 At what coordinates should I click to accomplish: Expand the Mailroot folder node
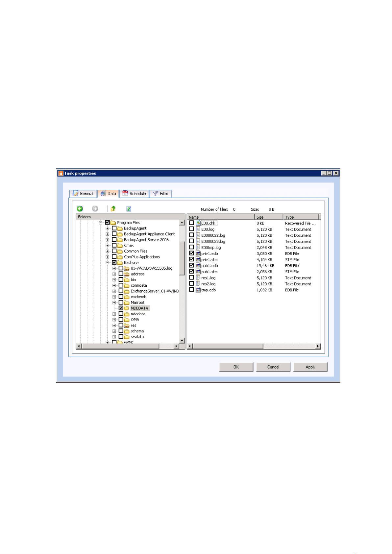pyautogui.click(x=114, y=302)
